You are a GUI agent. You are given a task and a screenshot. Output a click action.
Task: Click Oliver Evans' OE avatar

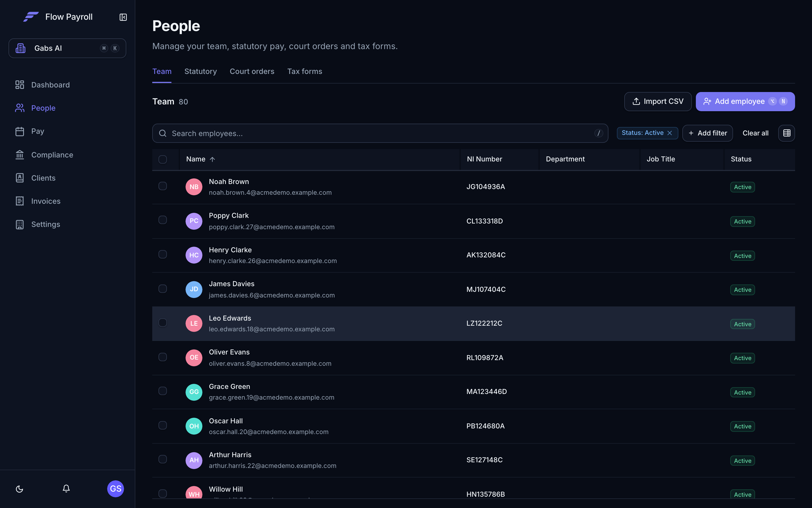click(x=194, y=358)
